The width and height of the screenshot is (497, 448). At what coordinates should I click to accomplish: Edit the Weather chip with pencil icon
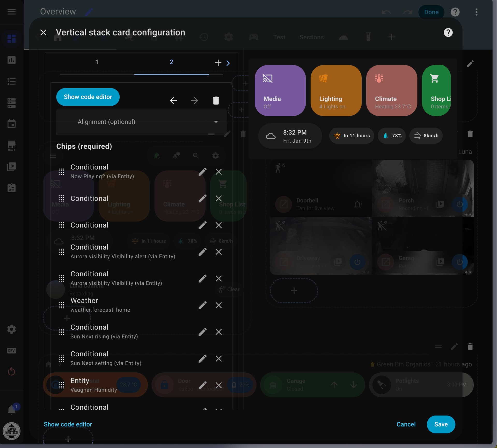[x=202, y=305]
